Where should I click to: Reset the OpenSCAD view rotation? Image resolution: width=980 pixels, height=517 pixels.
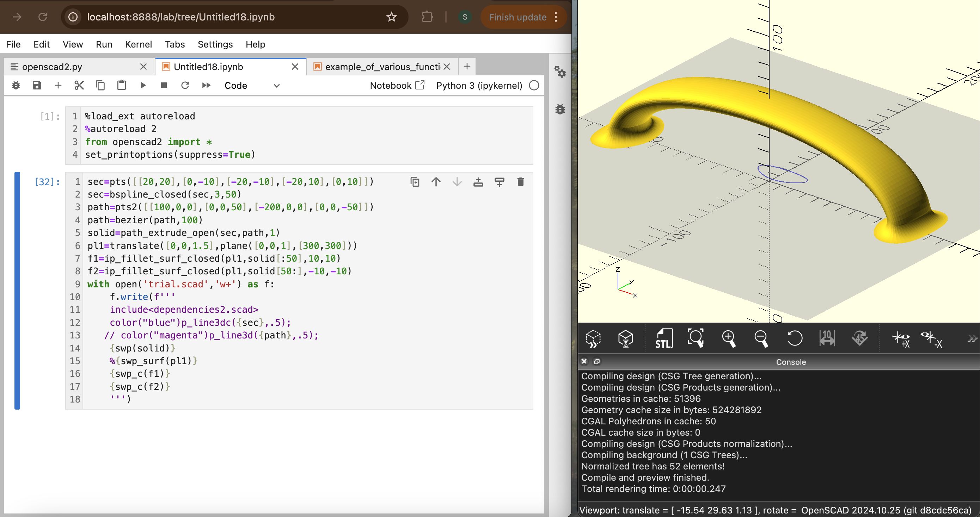point(794,338)
